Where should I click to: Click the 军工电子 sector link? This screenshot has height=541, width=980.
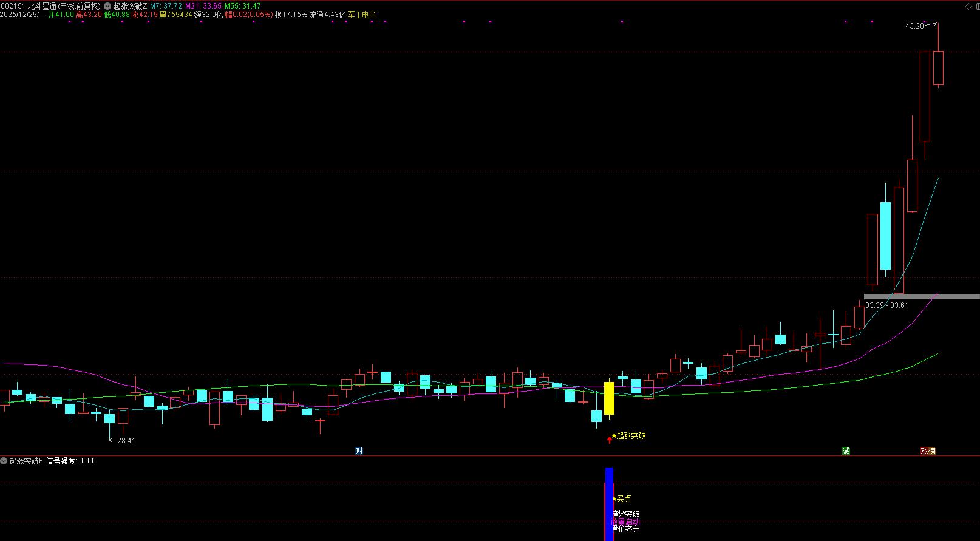click(362, 15)
